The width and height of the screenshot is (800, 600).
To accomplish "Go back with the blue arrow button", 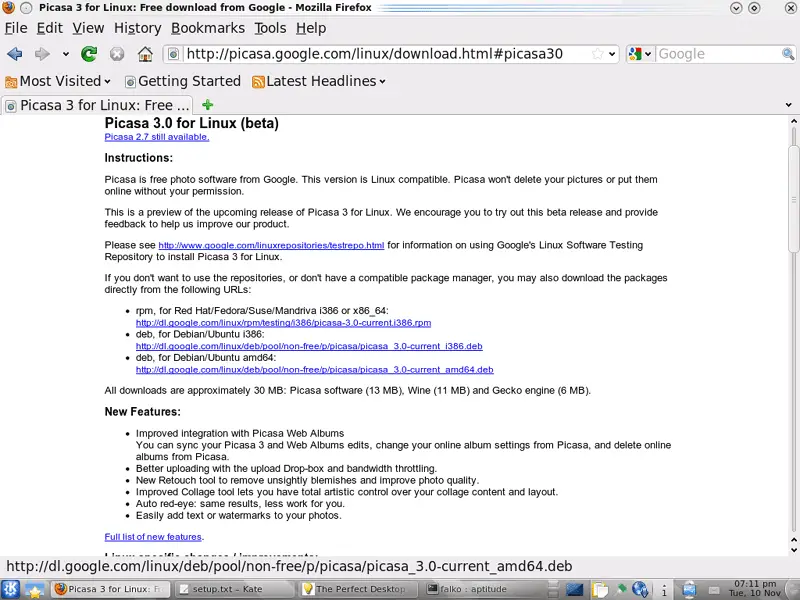I will [15, 54].
